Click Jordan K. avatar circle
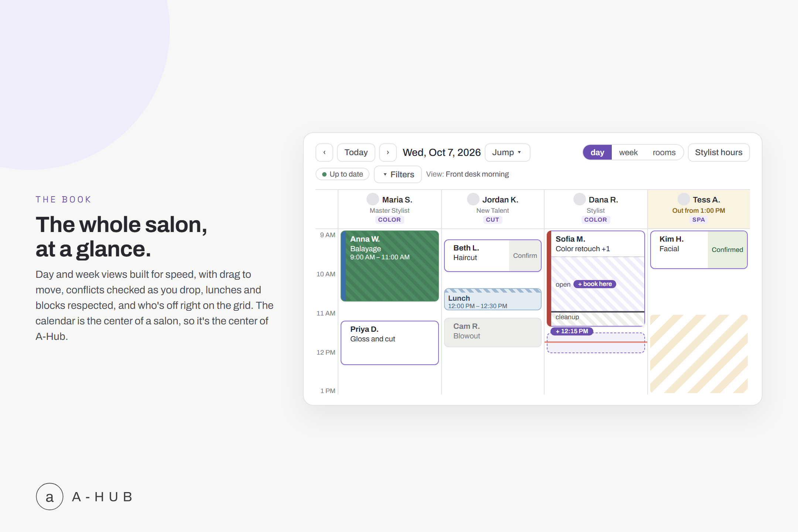 coord(473,199)
